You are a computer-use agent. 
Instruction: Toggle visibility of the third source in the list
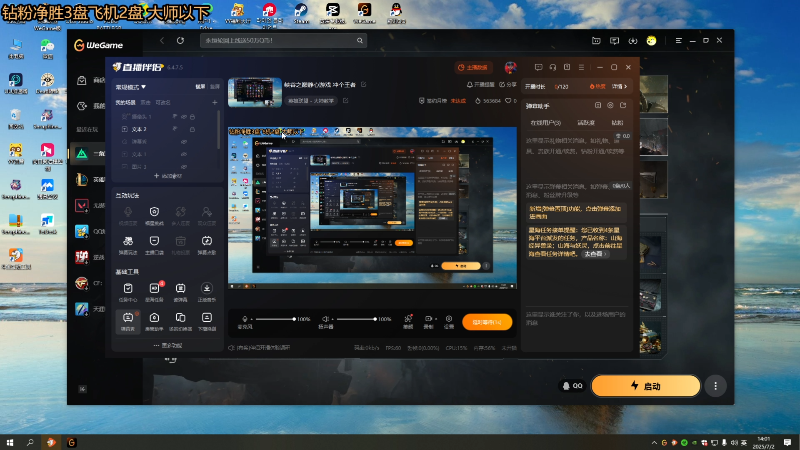pos(184,142)
